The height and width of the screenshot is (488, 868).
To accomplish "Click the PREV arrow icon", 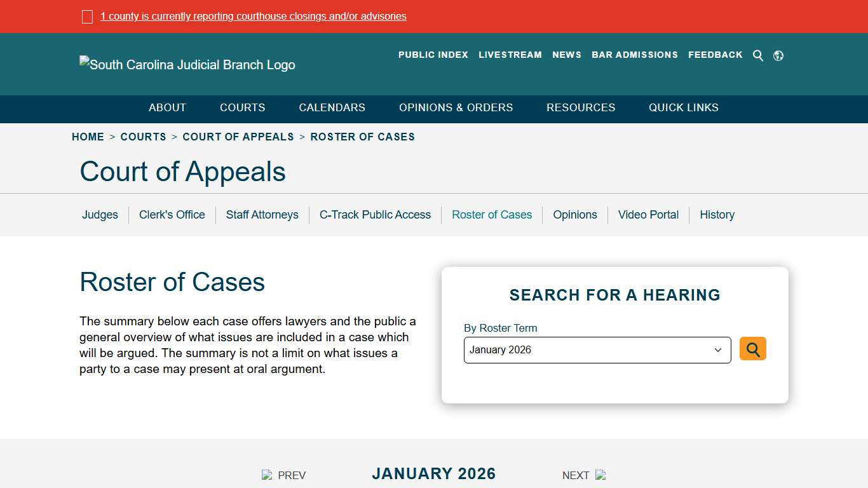I will point(267,475).
